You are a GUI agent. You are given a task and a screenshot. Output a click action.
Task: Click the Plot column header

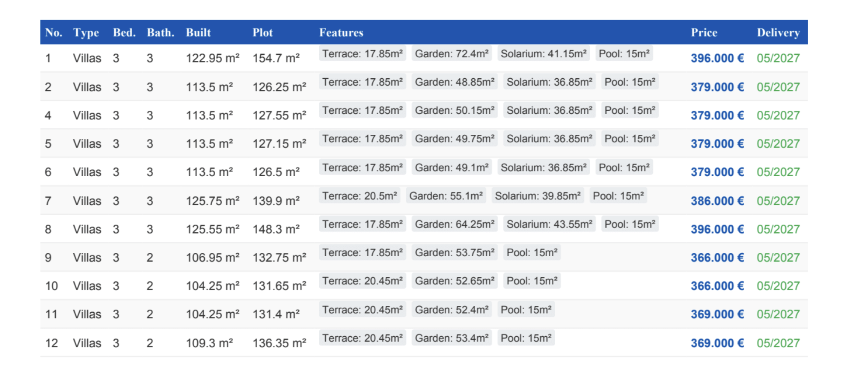(x=262, y=33)
